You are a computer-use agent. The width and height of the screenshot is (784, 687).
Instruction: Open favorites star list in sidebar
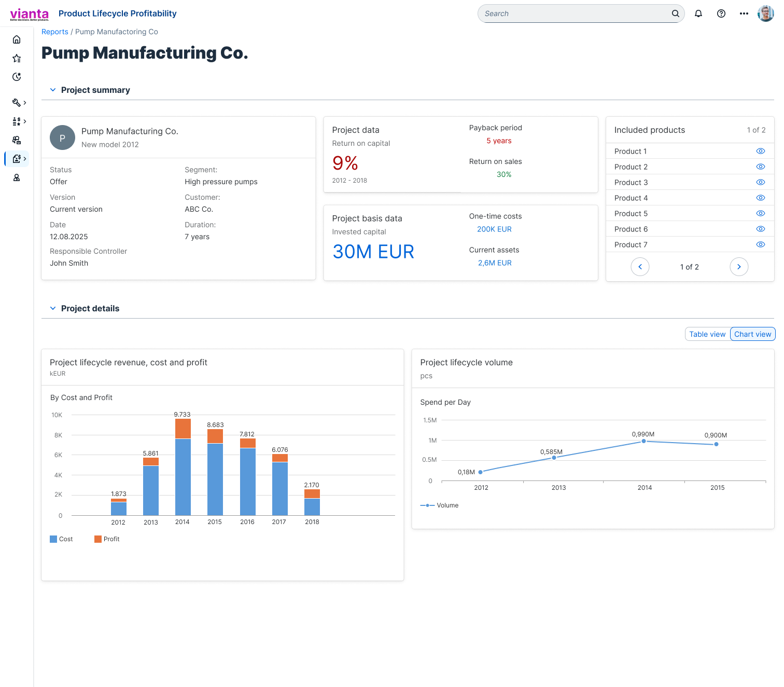(17, 58)
